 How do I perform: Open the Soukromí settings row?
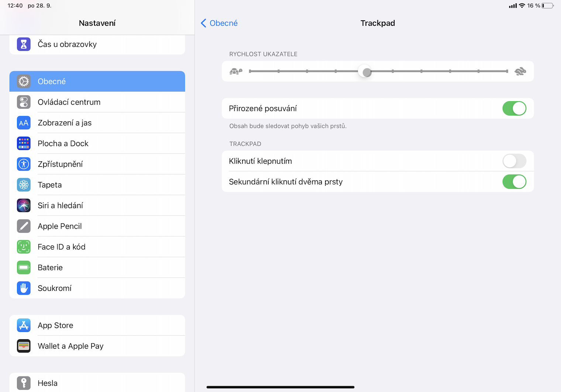(97, 288)
